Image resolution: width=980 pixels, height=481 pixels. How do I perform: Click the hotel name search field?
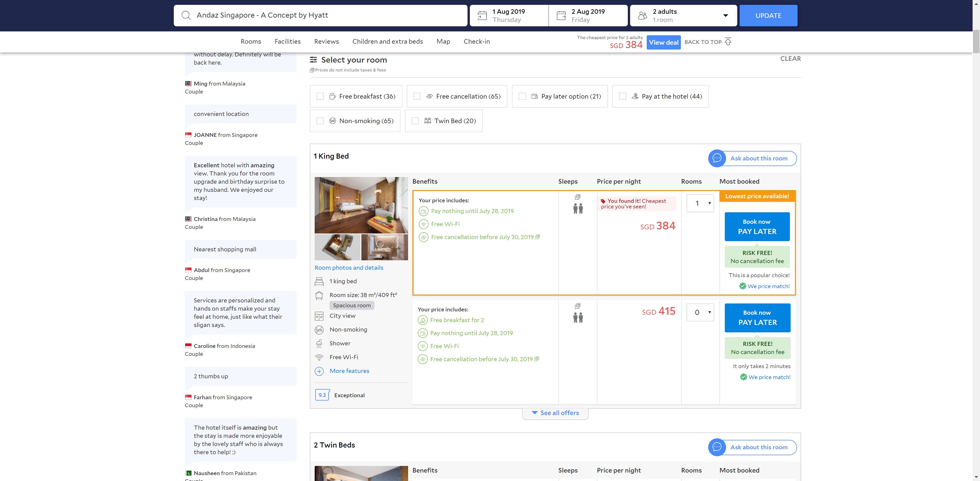click(320, 16)
